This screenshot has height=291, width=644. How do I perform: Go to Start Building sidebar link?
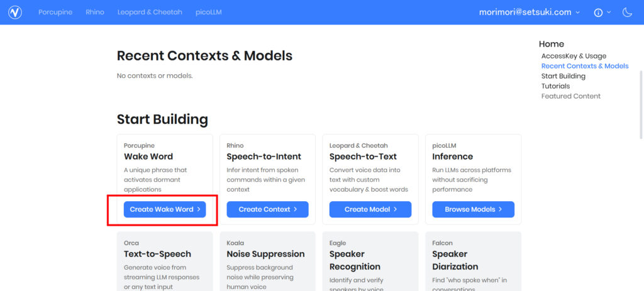(x=563, y=76)
